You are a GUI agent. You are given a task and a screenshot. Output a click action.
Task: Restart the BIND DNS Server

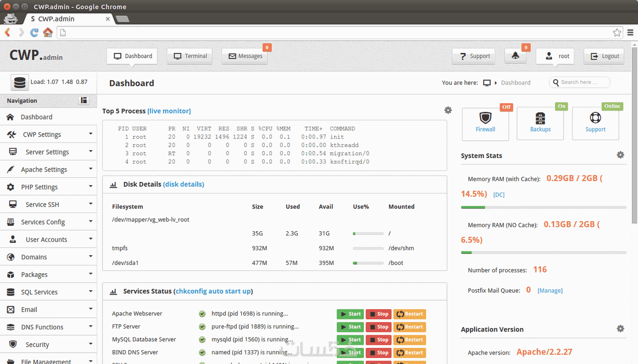pyautogui.click(x=409, y=352)
